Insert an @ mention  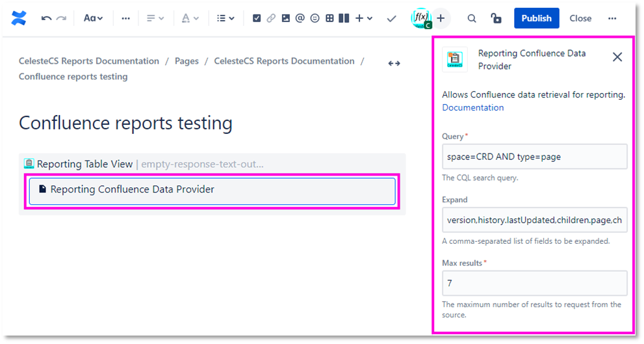300,18
